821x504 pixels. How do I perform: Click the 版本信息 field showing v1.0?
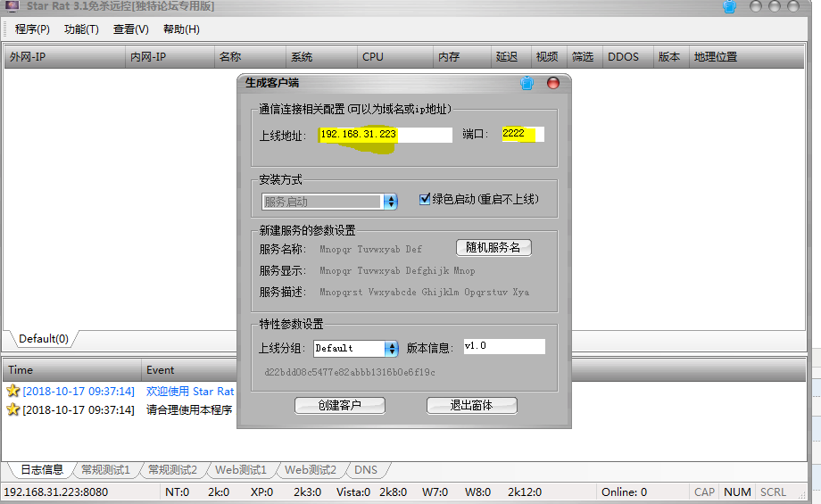(504, 346)
